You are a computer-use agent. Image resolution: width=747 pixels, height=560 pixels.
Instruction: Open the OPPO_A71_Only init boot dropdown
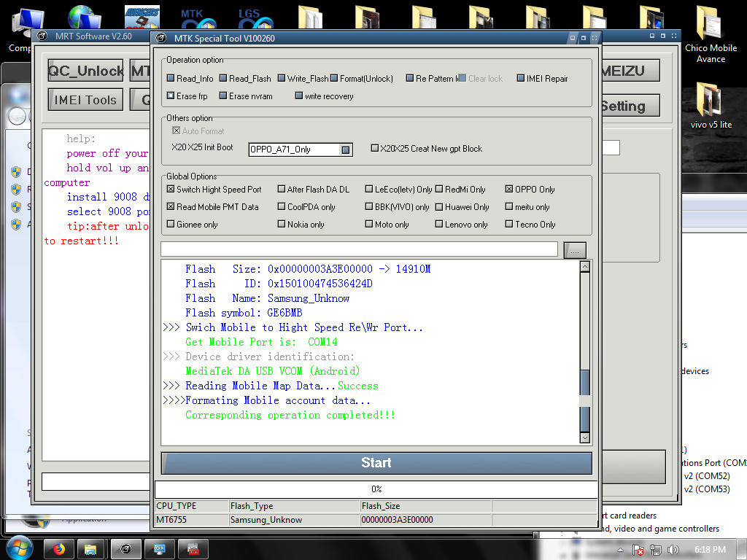tap(346, 149)
